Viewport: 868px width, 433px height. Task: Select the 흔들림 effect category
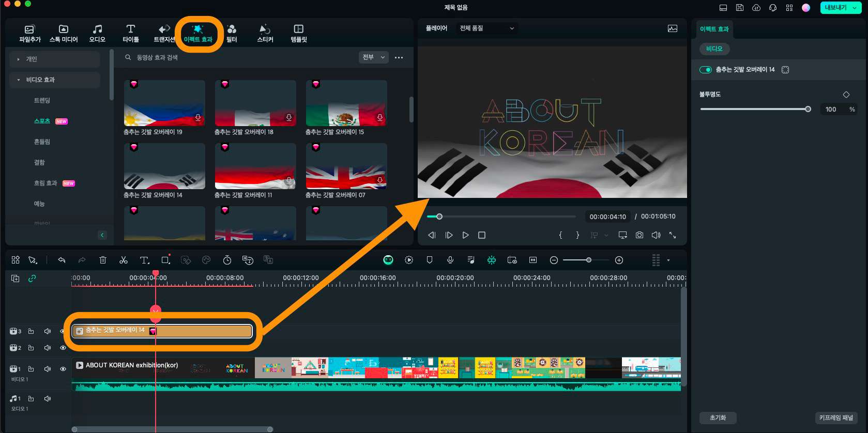(x=42, y=142)
